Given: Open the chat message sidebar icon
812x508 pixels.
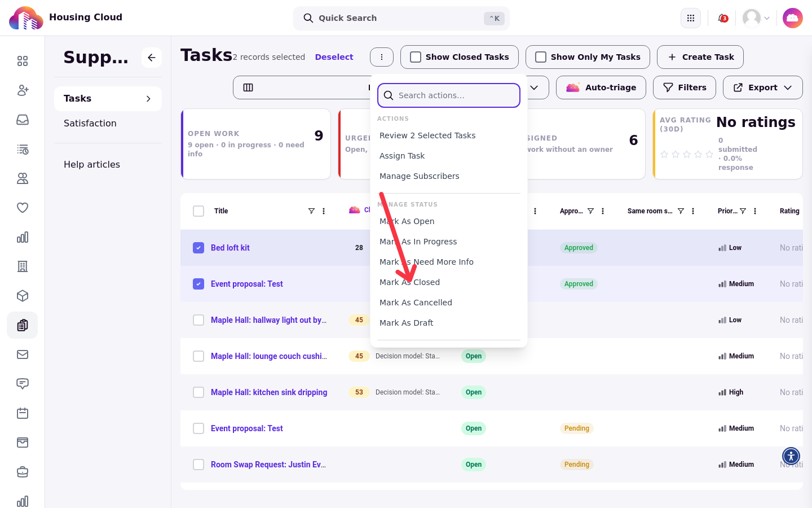Looking at the screenshot, I should tap(23, 384).
